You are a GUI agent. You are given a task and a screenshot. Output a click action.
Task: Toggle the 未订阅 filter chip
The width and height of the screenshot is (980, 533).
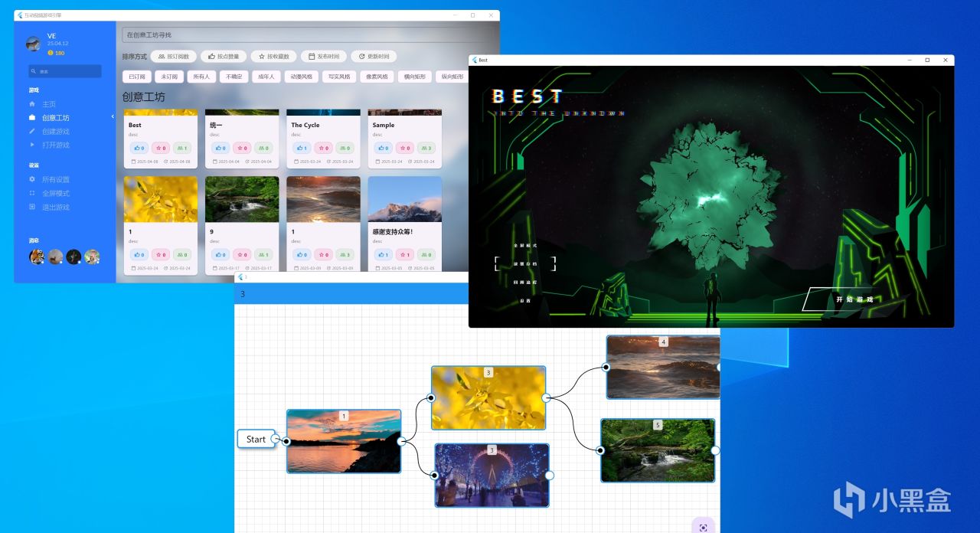point(169,77)
